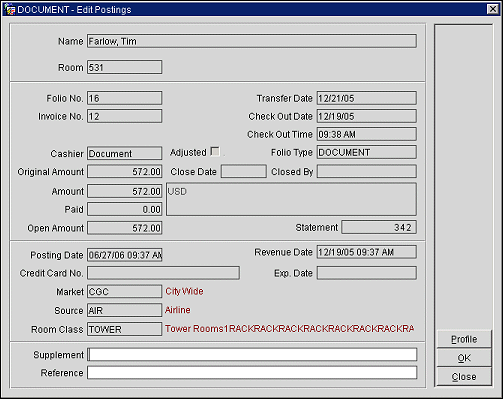The image size is (503, 399).
Task: Select the Market field showing CGC
Action: [x=125, y=291]
